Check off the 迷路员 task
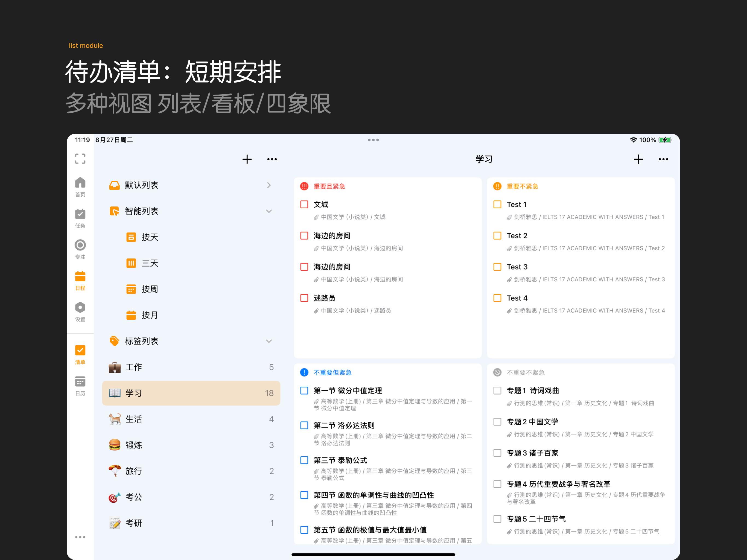This screenshot has width=747, height=560. (304, 298)
